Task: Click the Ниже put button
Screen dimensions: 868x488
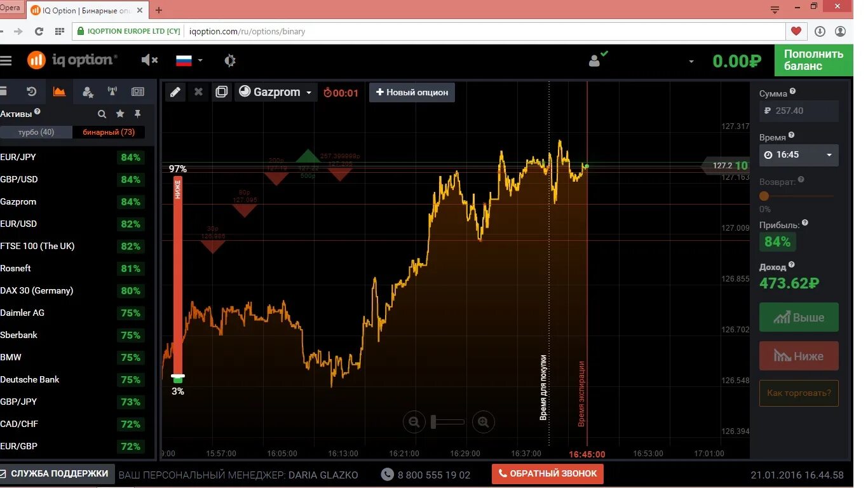Action: pos(799,356)
